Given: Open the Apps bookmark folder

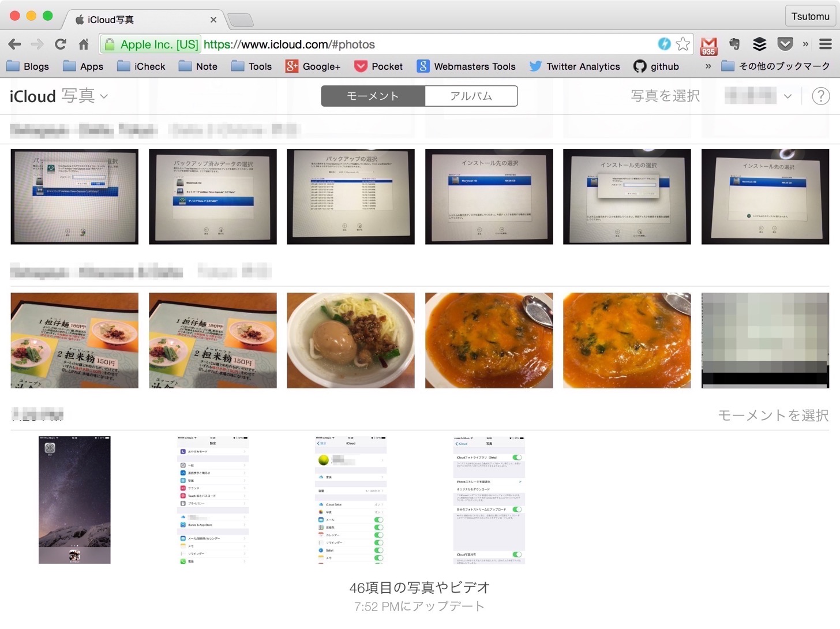Looking at the screenshot, I should coord(83,66).
